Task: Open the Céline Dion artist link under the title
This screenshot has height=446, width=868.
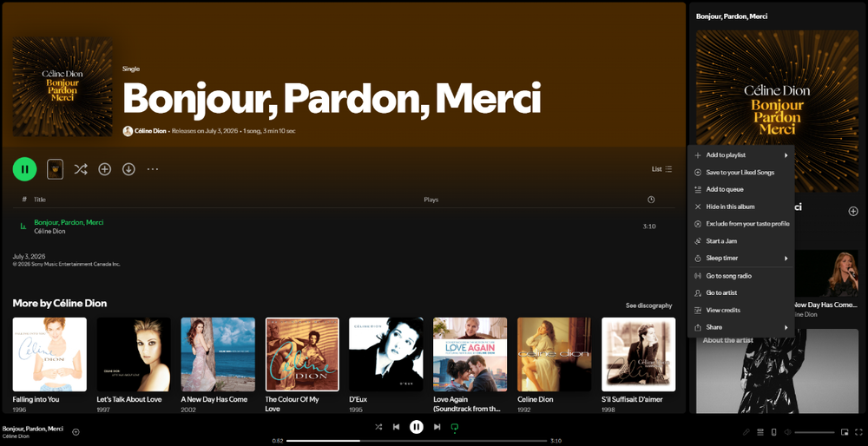Action: click(x=150, y=131)
